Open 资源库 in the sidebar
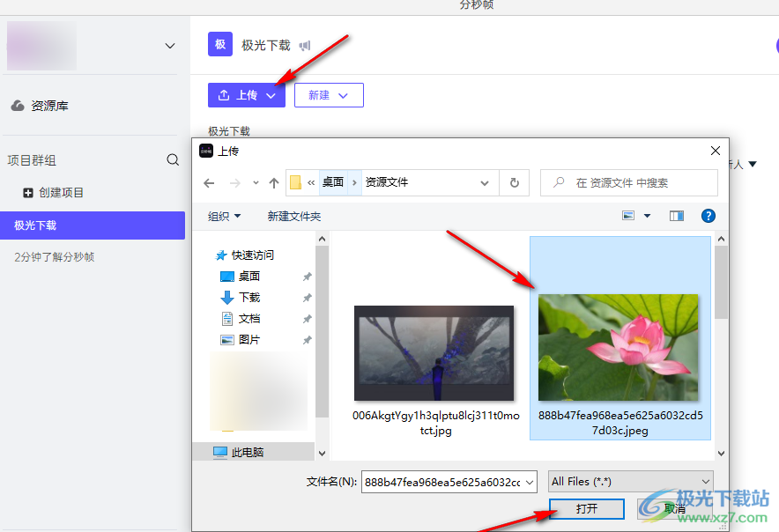Image resolution: width=779 pixels, height=532 pixels. (x=41, y=106)
